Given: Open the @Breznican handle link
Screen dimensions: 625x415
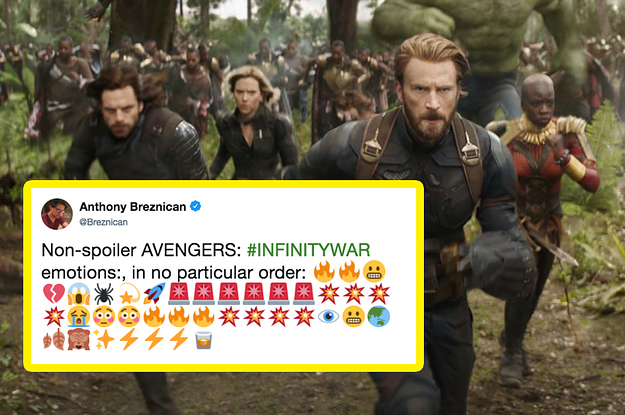Looking at the screenshot, I should (x=103, y=222).
